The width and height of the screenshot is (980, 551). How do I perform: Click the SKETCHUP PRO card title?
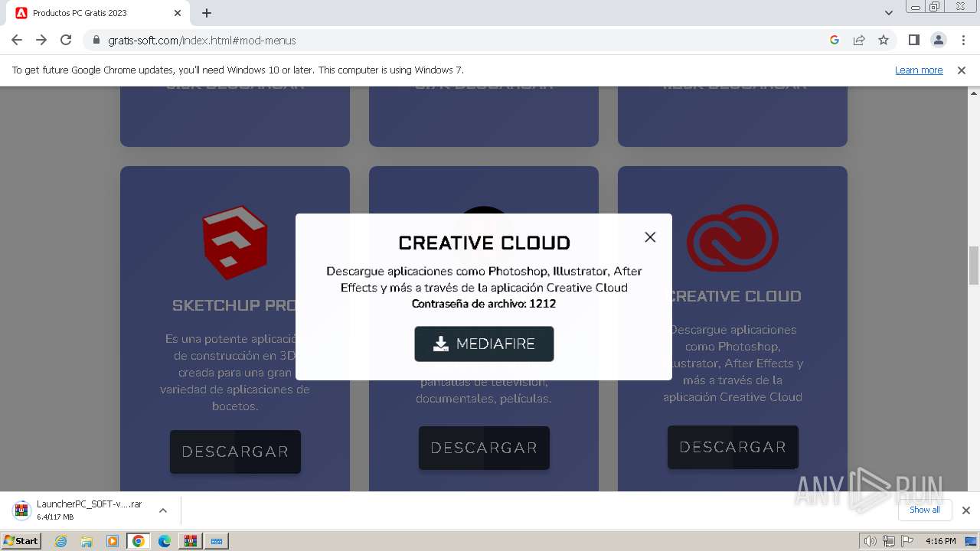(x=234, y=305)
